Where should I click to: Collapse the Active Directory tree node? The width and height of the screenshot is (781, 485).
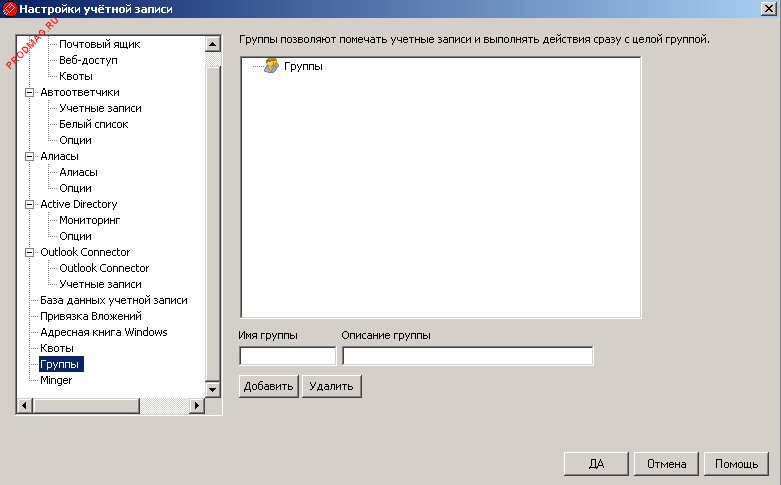(29, 204)
